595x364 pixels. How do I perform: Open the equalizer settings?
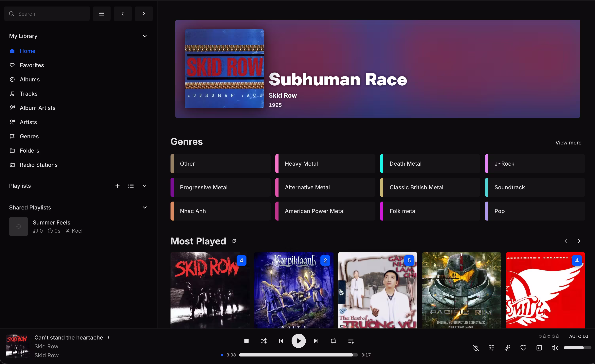coord(491,348)
